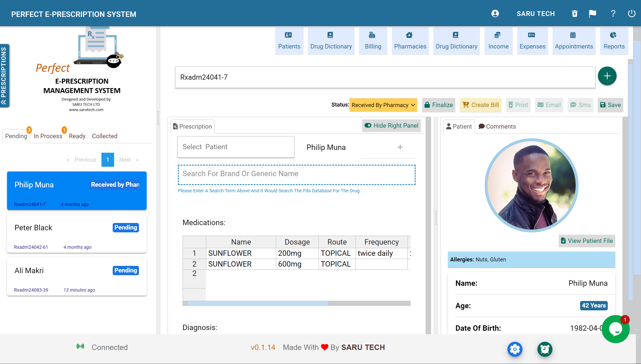The image size is (641, 364).
Task: Click the SUNFLOWER 600mg medication row
Action: (297, 264)
